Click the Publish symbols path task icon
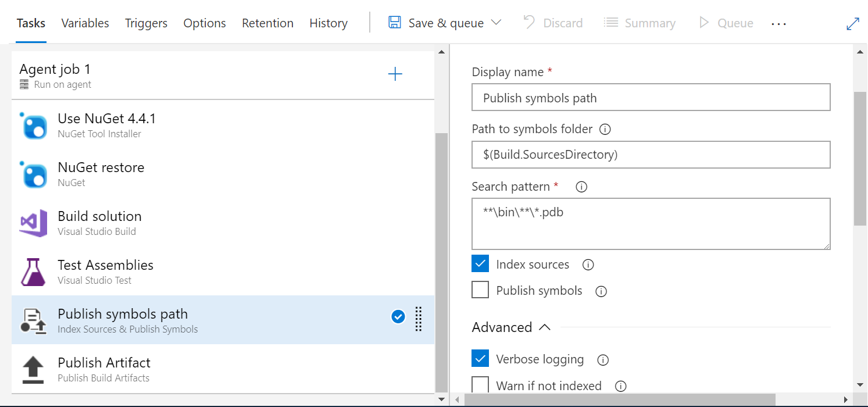The image size is (868, 407). coord(34,320)
